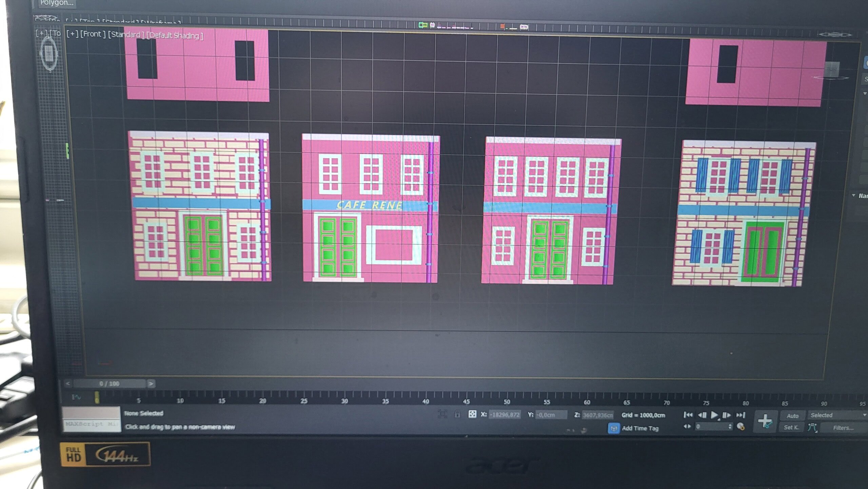
Task: Click the frame number spinner arrows
Action: tap(730, 427)
